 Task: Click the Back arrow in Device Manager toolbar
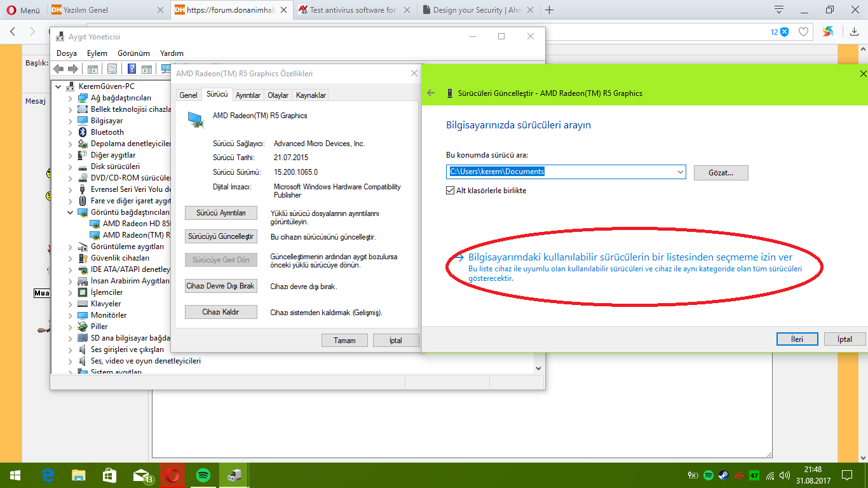click(x=58, y=69)
